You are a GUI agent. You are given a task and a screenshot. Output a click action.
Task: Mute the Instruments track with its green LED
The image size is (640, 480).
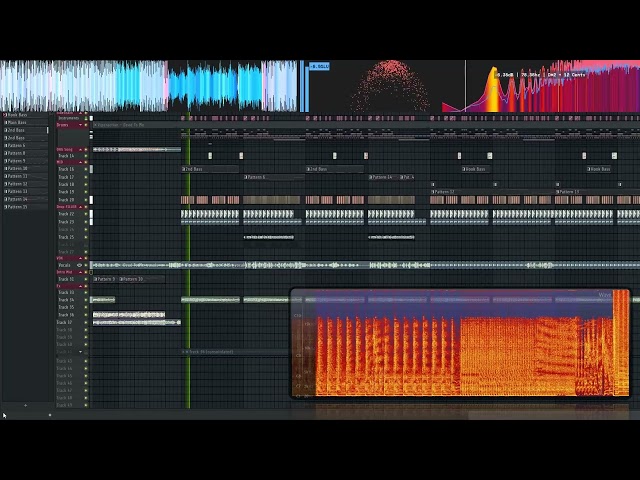coord(86,118)
